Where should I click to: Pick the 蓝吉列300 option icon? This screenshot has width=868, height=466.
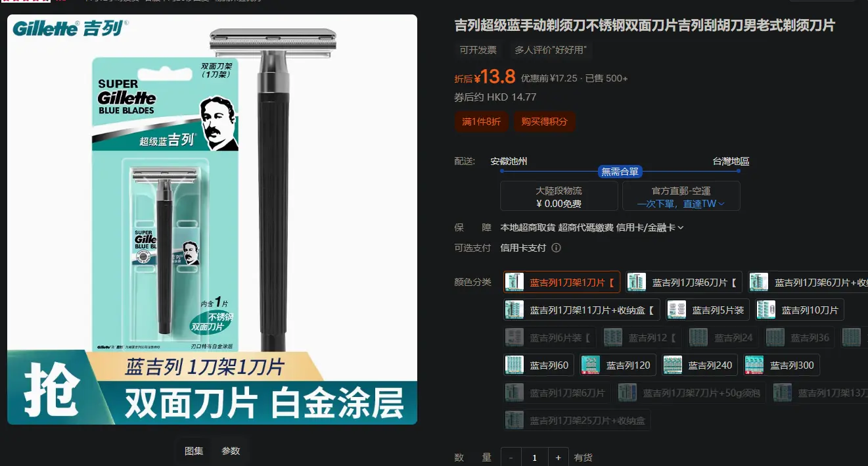click(754, 365)
